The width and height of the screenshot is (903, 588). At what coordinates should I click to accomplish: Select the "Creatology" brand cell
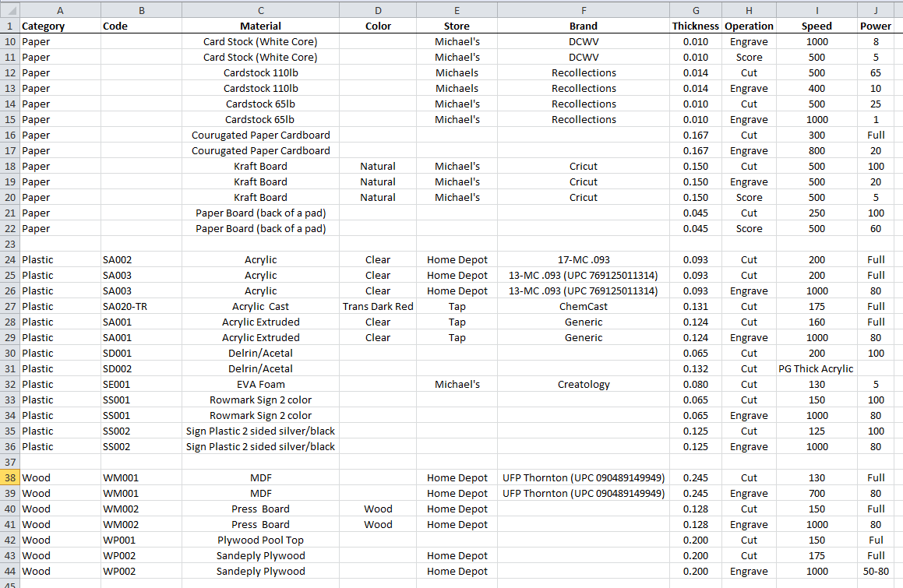pyautogui.click(x=584, y=385)
